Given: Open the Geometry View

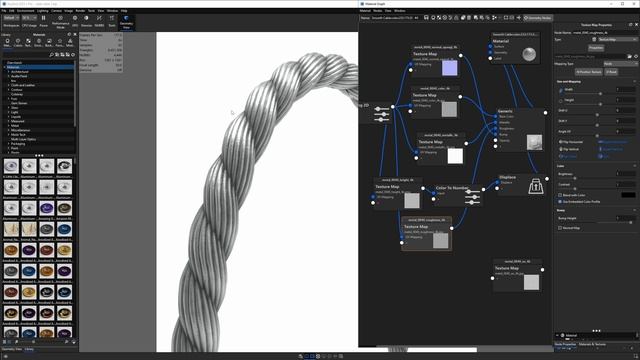Looking at the screenshot, I should coord(126,21).
